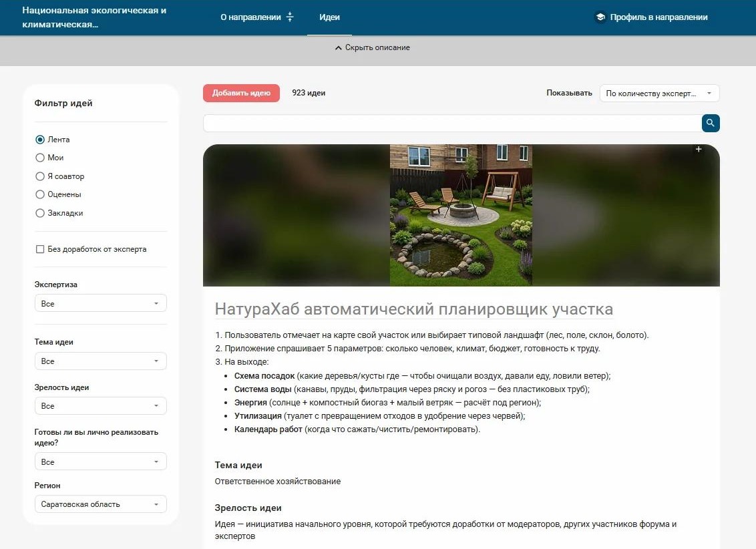
Task: Click the Национальная экологическая и климатическая title
Action: pos(94,17)
